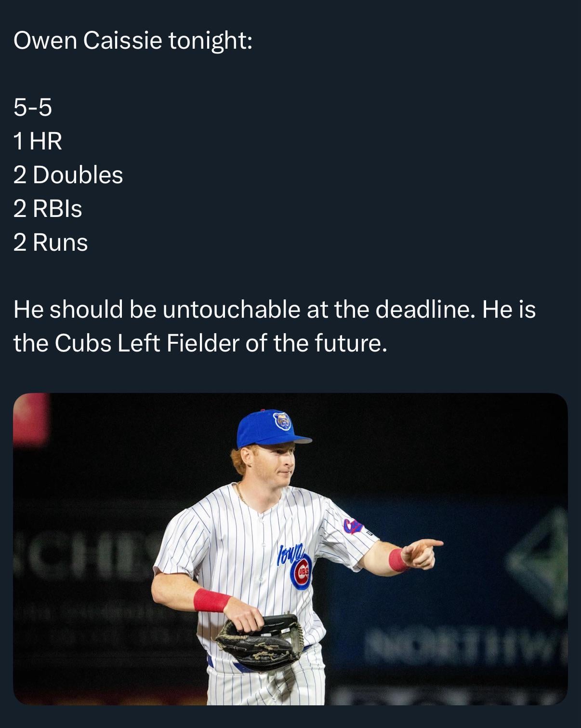Click the red wristband above the glove

[211, 600]
